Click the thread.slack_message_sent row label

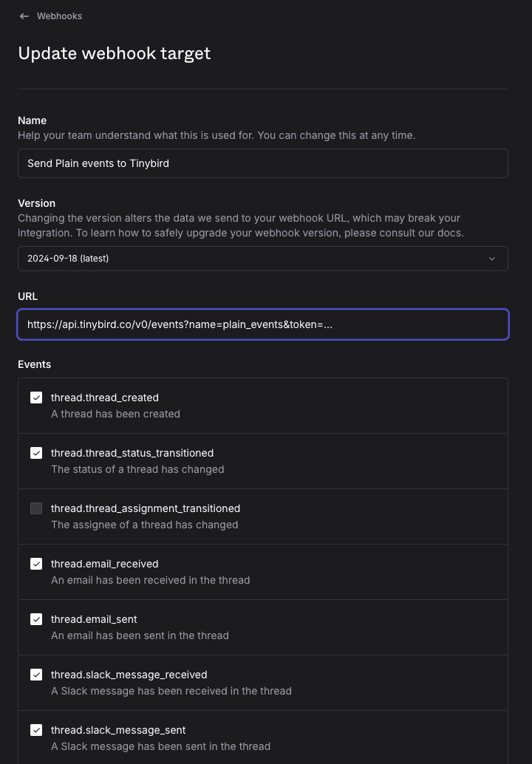[118, 730]
